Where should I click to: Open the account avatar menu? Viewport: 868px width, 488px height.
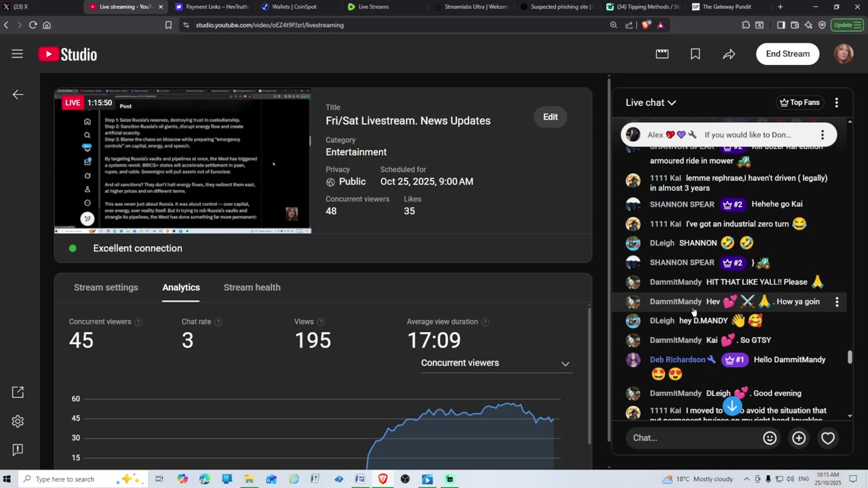click(844, 54)
